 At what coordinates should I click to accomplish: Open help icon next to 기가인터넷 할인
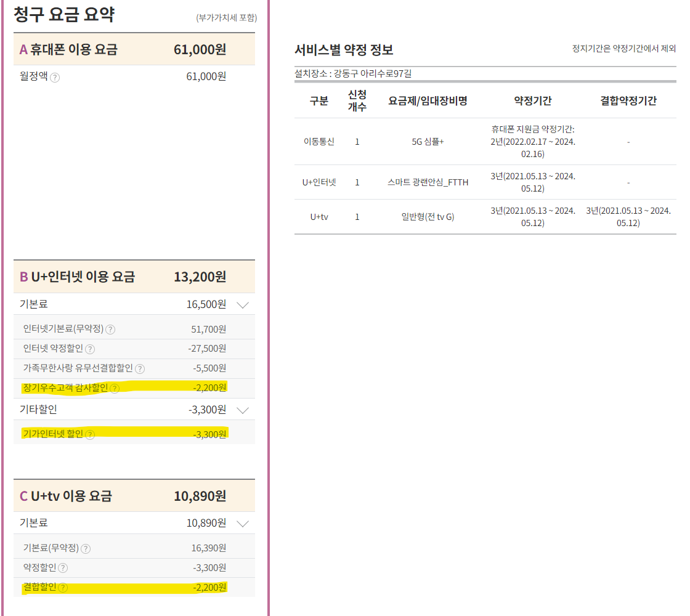[x=90, y=434]
